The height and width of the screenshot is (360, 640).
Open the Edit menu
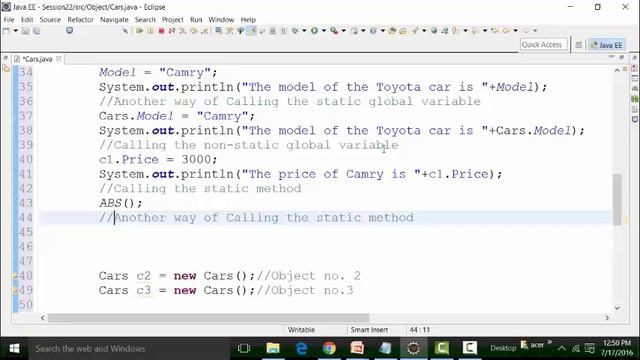click(x=27, y=20)
